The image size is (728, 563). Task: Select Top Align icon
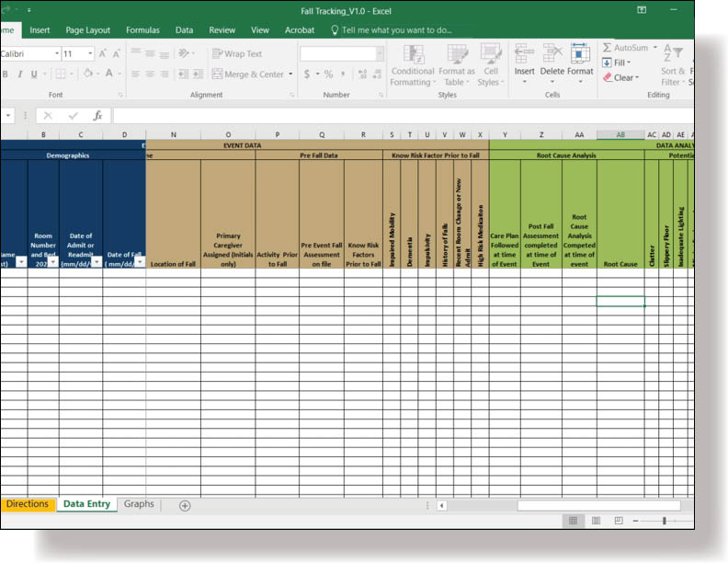[135, 53]
